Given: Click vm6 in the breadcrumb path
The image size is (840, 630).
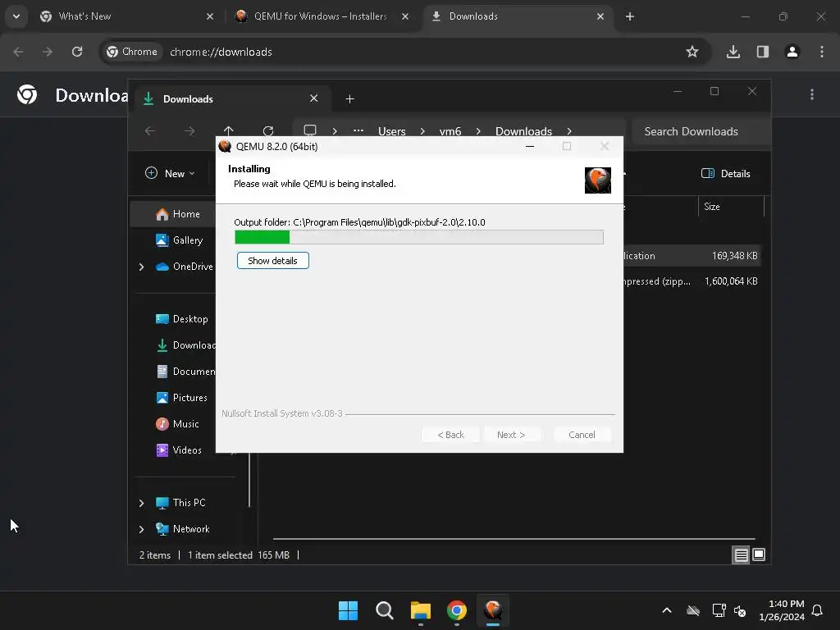Looking at the screenshot, I should tap(450, 131).
